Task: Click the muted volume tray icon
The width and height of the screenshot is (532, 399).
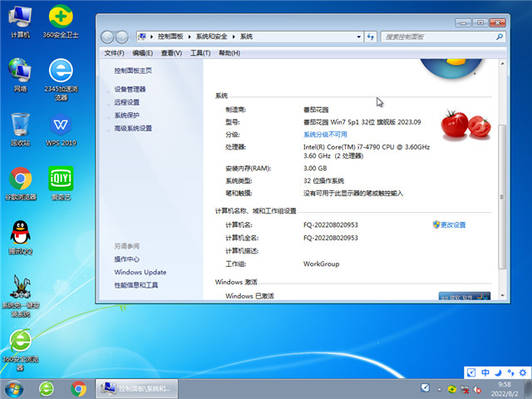Action: tap(477, 389)
